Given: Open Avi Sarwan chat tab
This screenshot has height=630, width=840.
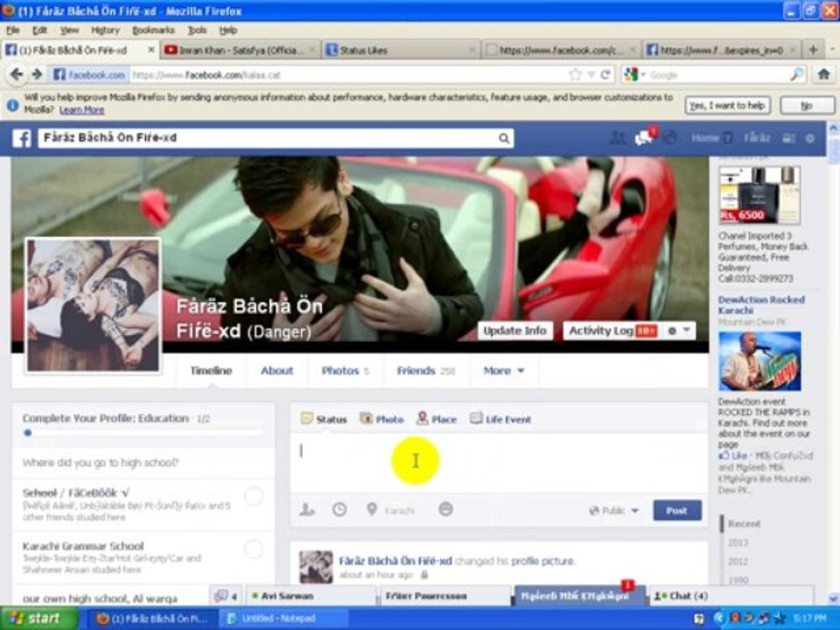Looking at the screenshot, I should [x=311, y=596].
